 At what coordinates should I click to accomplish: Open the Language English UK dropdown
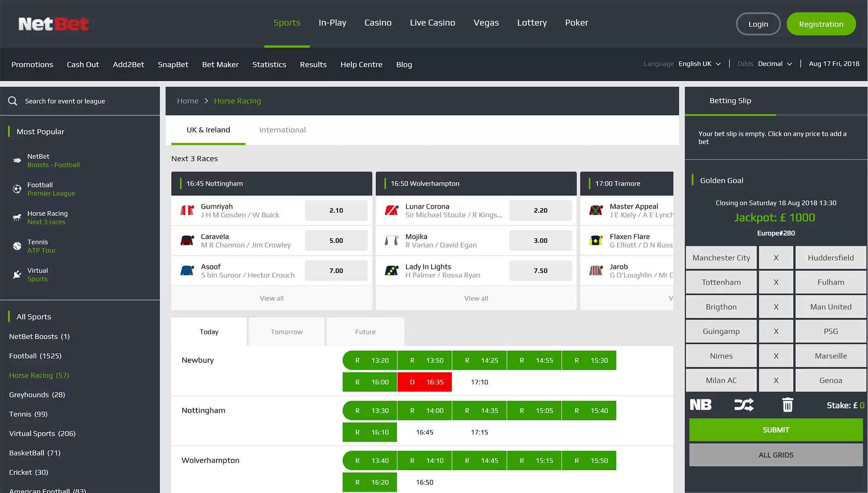[x=699, y=64]
